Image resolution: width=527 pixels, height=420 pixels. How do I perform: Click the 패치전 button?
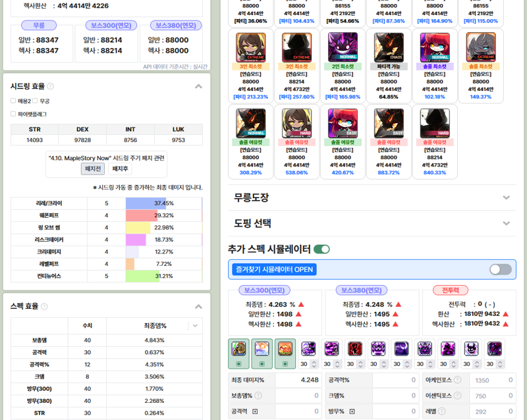93,169
